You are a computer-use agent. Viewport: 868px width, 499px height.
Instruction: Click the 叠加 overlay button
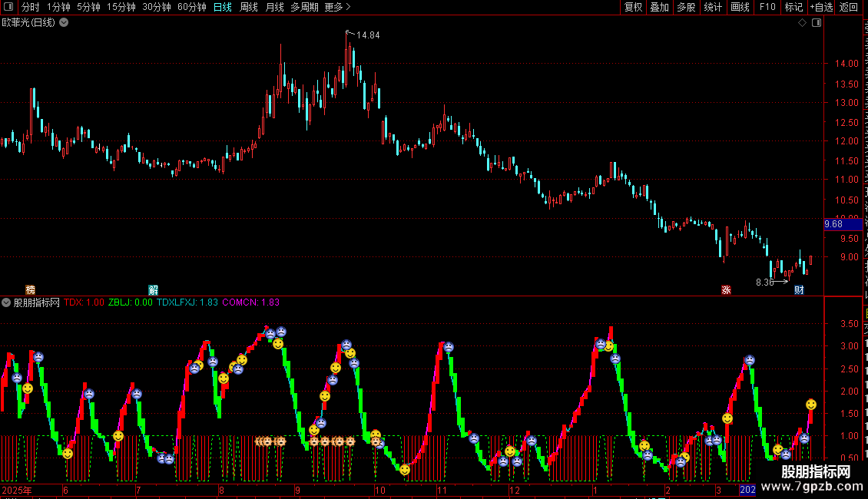659,7
